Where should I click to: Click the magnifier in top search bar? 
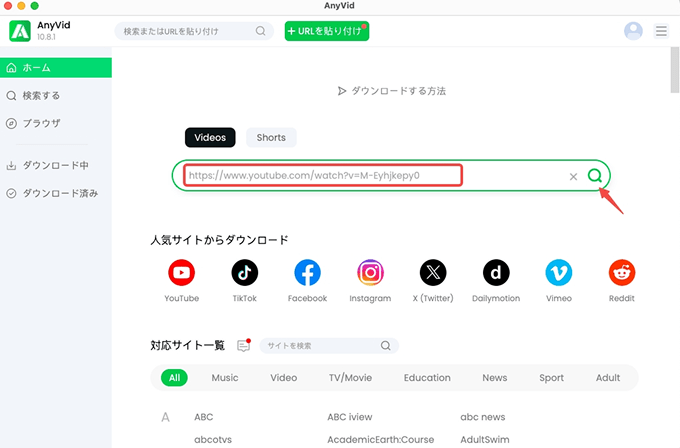[260, 31]
